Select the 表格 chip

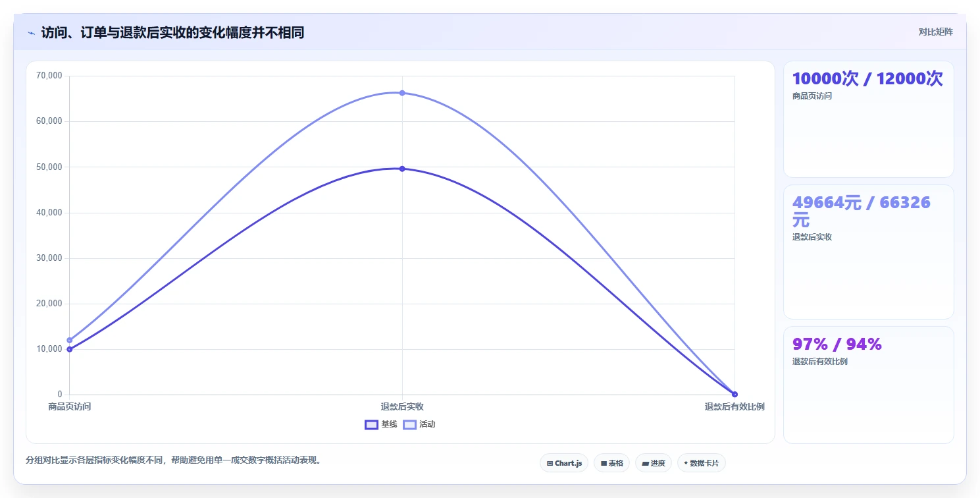(x=611, y=463)
